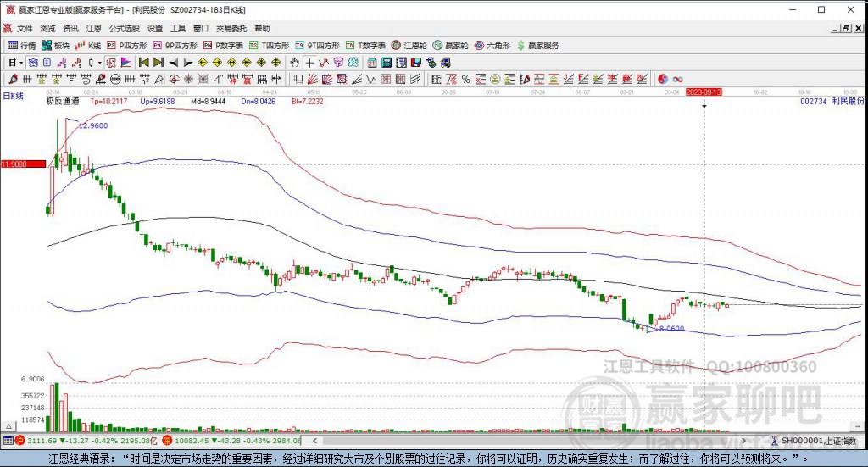This screenshot has height=467, width=868.
Task: Select the percent % line tool
Action: click(465, 79)
